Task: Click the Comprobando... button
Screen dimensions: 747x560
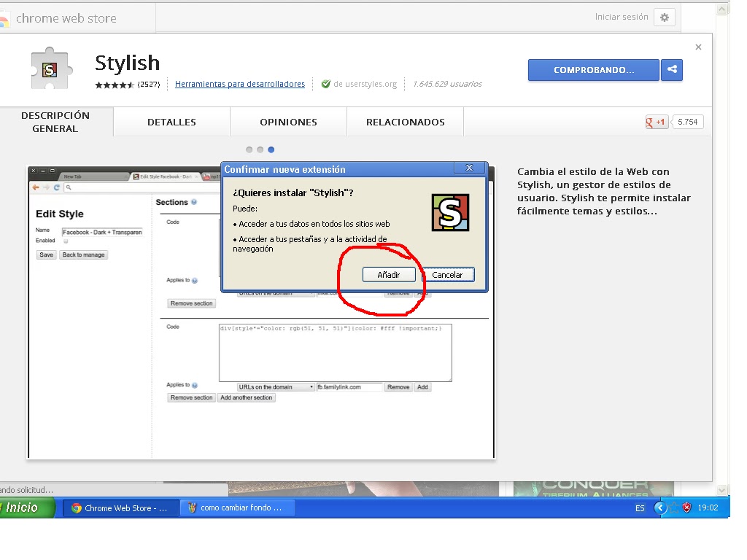Action: tap(594, 69)
